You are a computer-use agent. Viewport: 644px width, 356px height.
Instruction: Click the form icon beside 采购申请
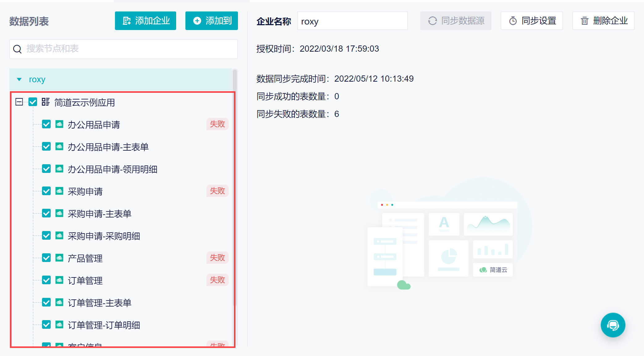pos(59,191)
